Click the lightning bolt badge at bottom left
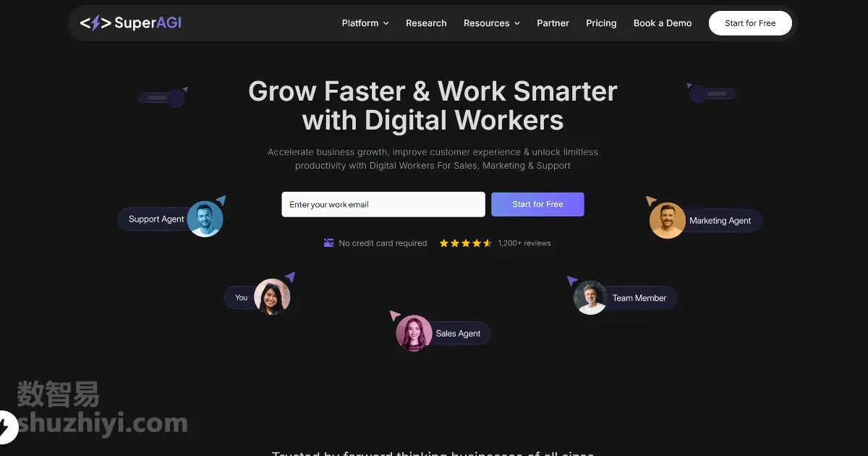Screen dimensions: 868x456 (6, 426)
